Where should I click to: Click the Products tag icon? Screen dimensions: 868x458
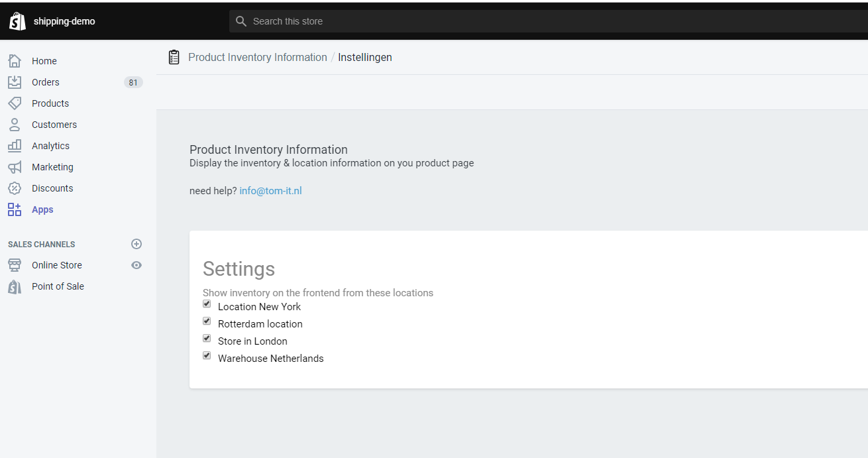pyautogui.click(x=15, y=103)
